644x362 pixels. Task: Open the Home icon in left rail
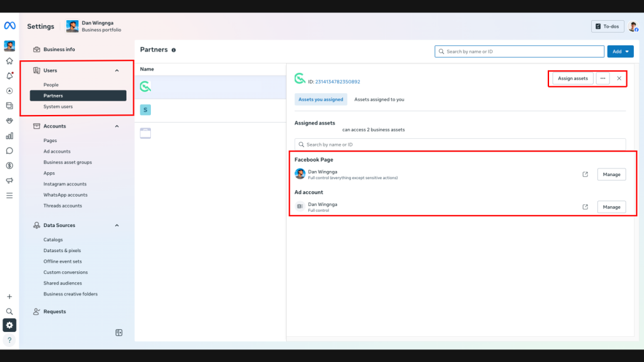[x=9, y=61]
